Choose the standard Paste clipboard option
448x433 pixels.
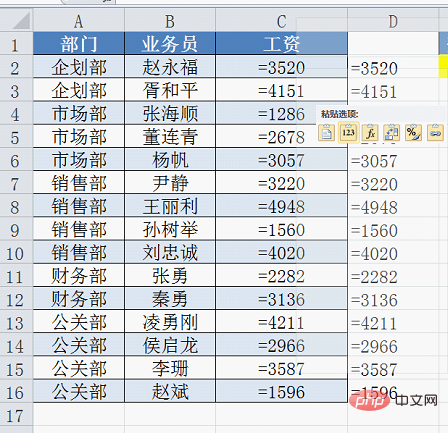tap(326, 133)
